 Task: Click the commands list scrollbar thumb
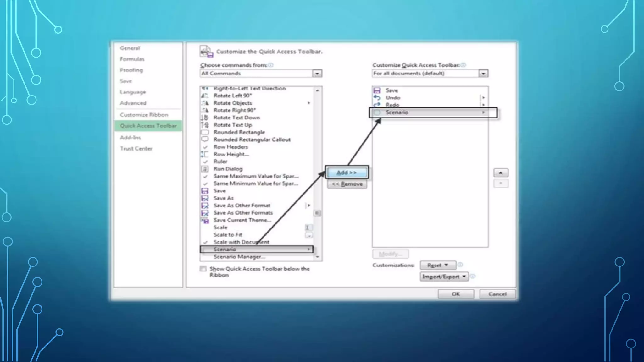click(x=317, y=213)
